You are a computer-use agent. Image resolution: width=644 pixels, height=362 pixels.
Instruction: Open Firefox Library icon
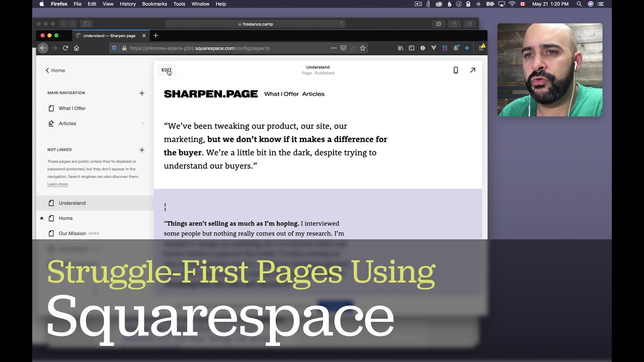click(x=401, y=48)
